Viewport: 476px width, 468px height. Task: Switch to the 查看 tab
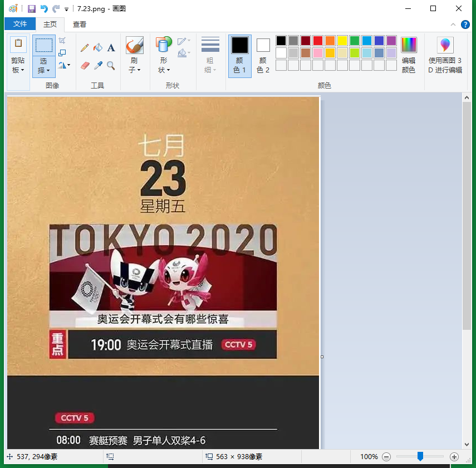pos(80,24)
